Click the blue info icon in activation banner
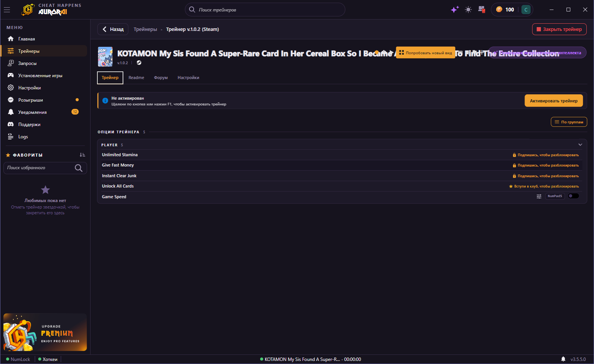The image size is (594, 364). click(105, 101)
